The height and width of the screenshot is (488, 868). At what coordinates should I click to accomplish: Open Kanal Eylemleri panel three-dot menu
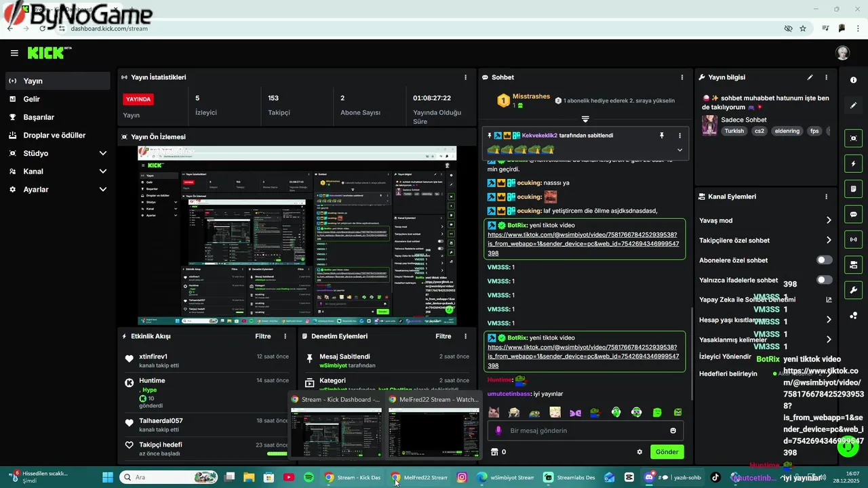coord(826,197)
